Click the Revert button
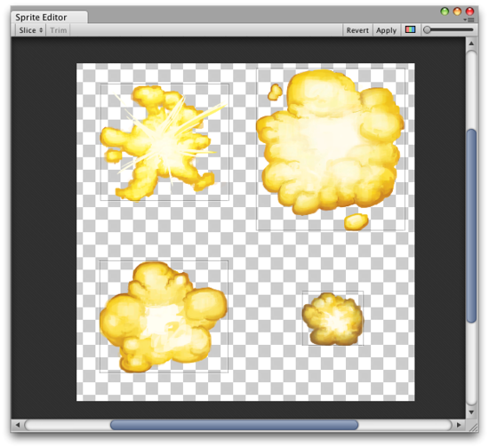The height and width of the screenshot is (448, 489). tap(357, 30)
